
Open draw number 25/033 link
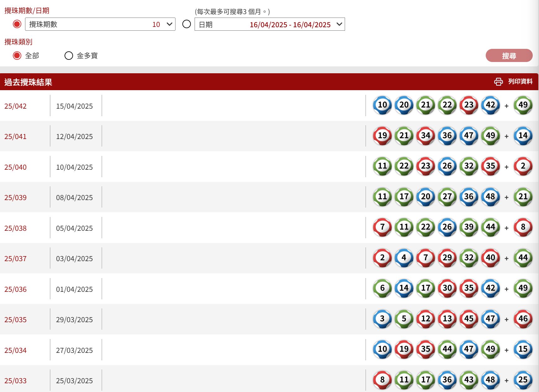tap(15, 381)
